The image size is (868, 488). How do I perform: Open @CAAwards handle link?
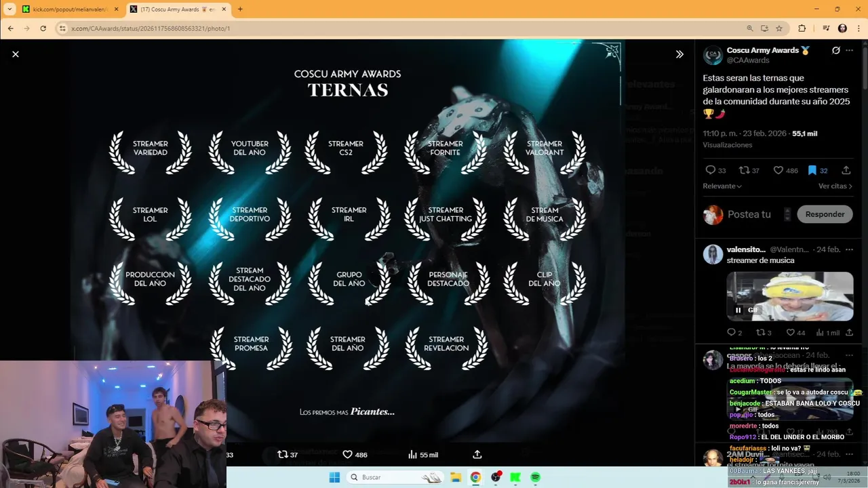coord(748,60)
